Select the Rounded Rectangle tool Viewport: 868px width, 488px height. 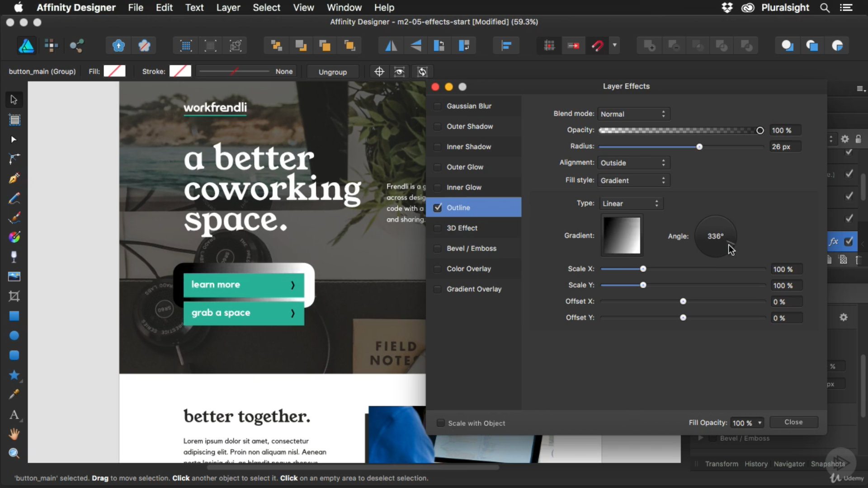click(14, 356)
